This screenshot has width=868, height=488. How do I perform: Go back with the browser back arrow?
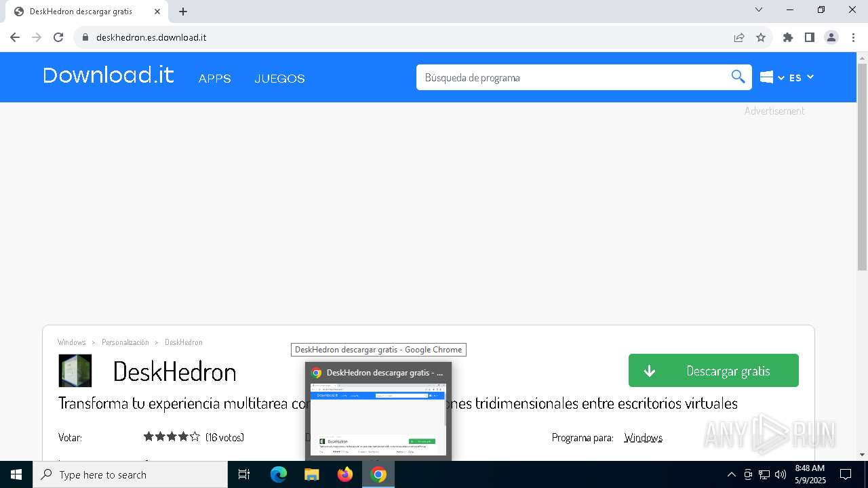coord(15,37)
